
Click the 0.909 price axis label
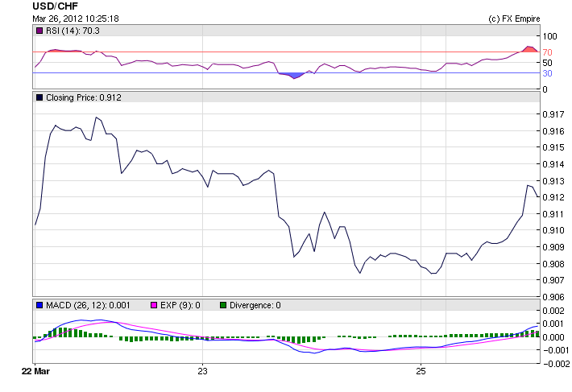click(x=553, y=247)
